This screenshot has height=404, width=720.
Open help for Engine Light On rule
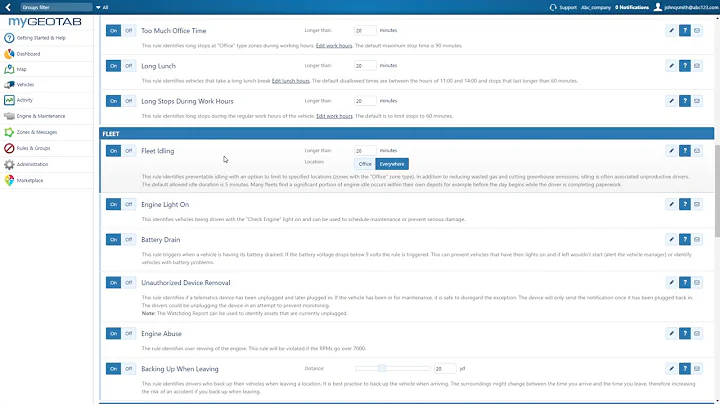[685, 204]
